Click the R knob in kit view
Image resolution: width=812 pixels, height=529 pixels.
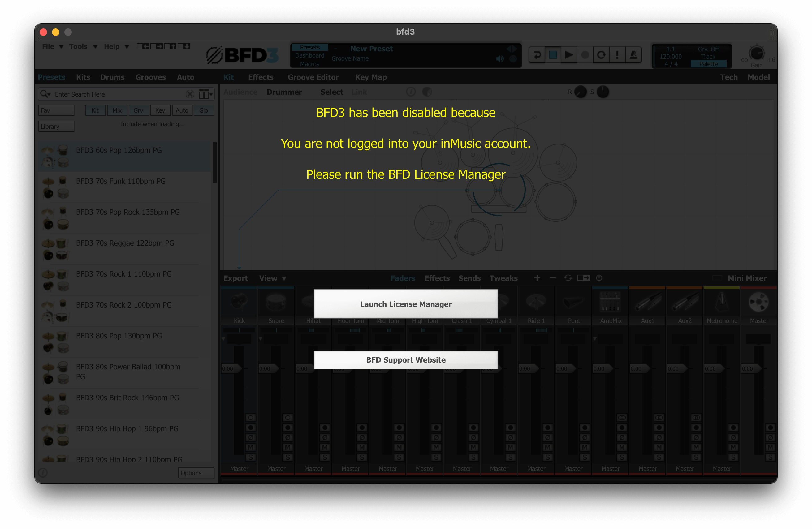(x=580, y=92)
